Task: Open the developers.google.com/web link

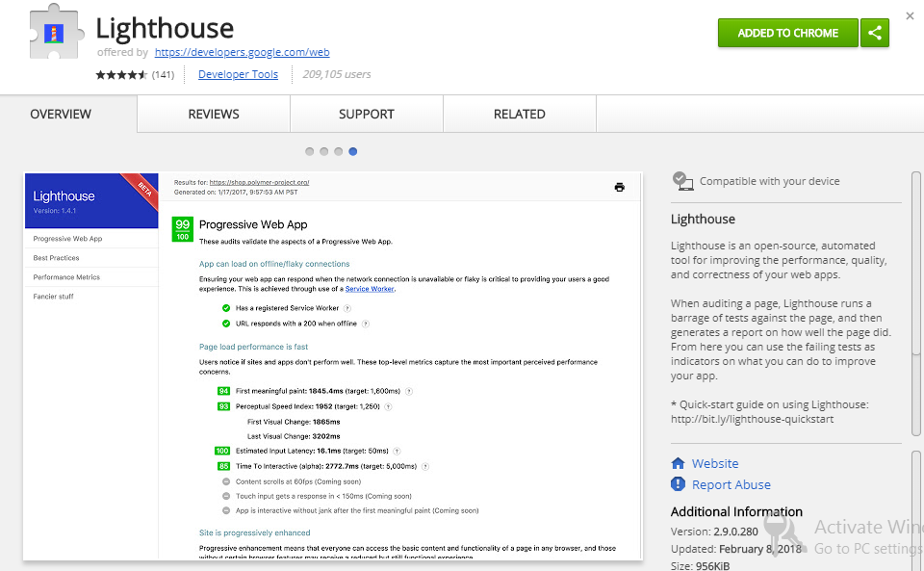Action: tap(243, 52)
